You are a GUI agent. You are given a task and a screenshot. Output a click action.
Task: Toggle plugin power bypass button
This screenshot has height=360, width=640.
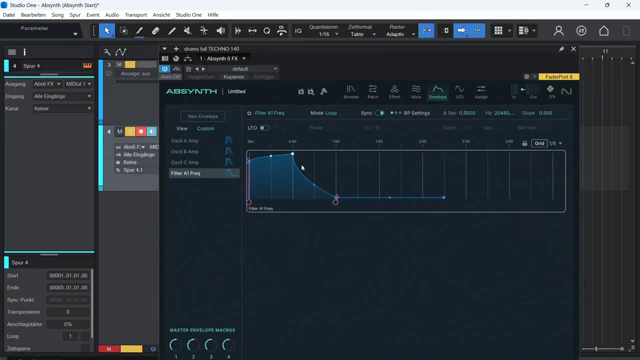[x=164, y=69]
